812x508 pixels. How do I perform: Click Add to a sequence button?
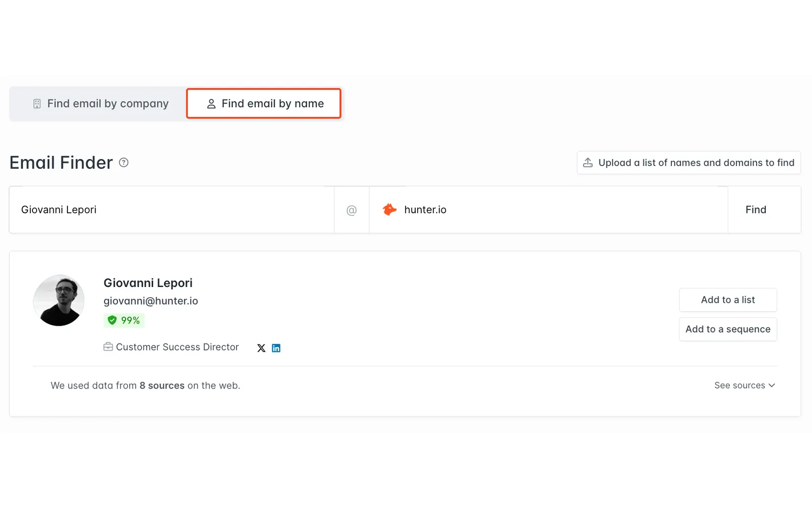click(728, 329)
